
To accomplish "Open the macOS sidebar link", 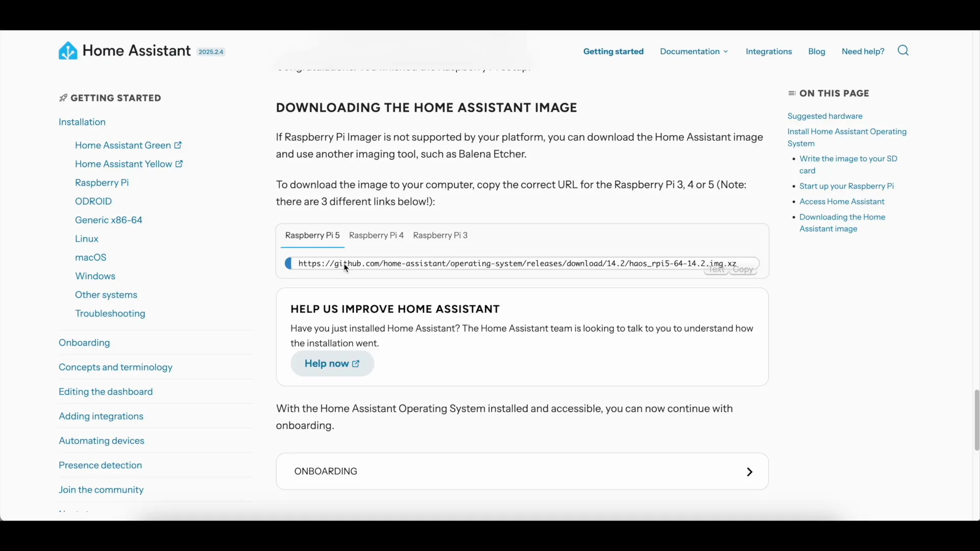I will pyautogui.click(x=91, y=258).
